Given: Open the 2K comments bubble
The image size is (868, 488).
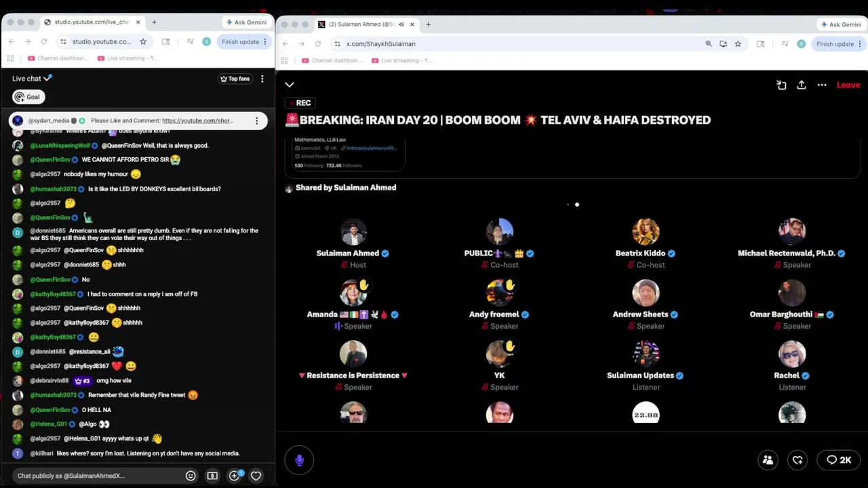Looking at the screenshot, I should [x=839, y=460].
